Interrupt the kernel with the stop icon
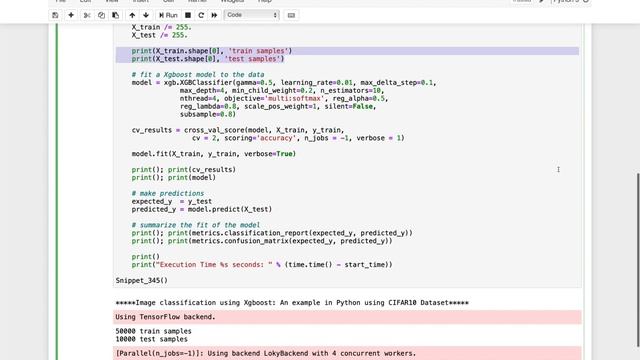Screen dimensions: 640x360 [188, 15]
